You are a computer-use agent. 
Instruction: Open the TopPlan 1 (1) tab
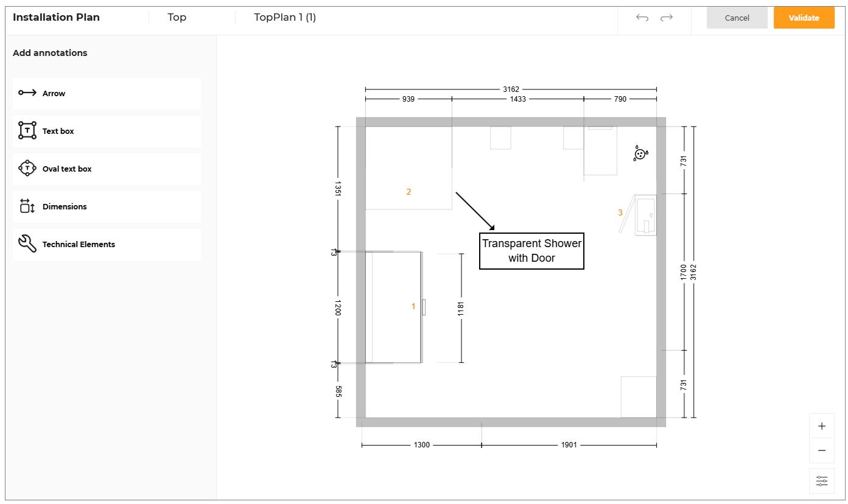click(x=285, y=17)
